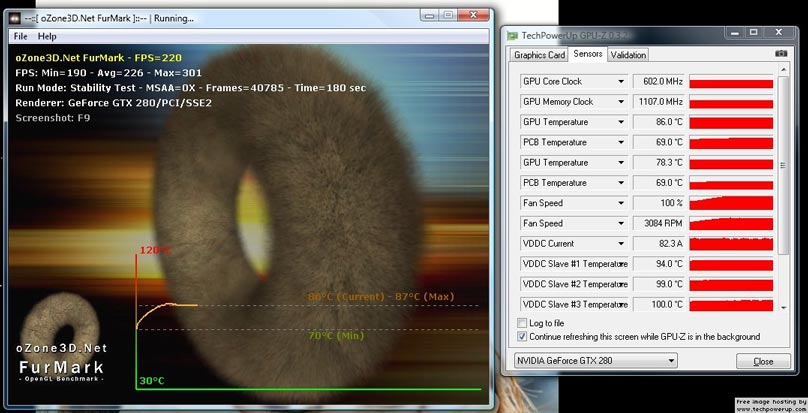Switch to the Validation tab
The width and height of the screenshot is (808, 413).
pyautogui.click(x=628, y=55)
